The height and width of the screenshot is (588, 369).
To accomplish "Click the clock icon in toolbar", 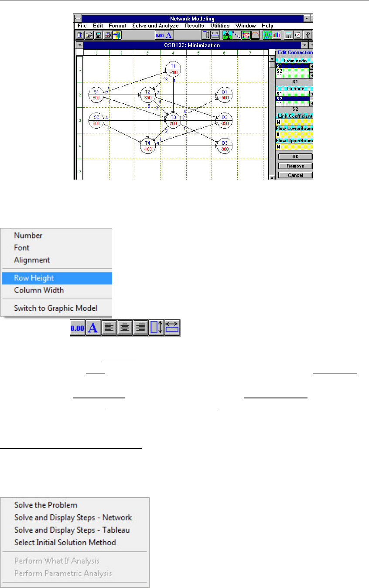I will 298,35.
